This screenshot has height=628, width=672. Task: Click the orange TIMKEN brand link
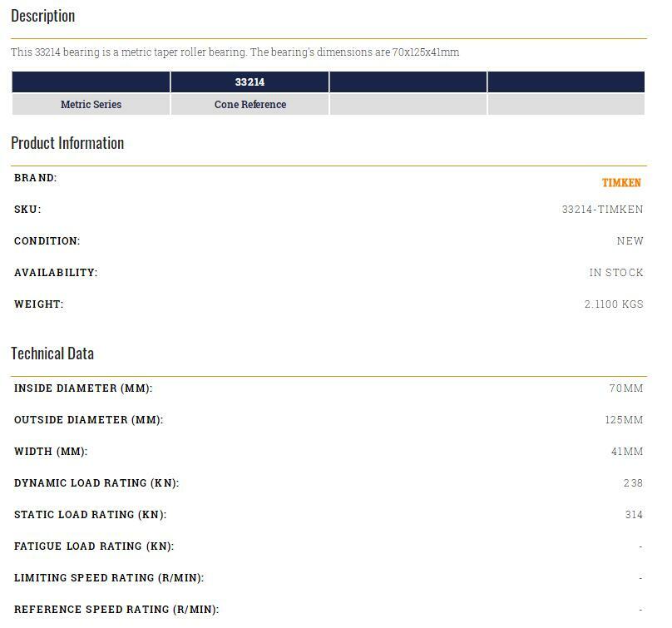(x=621, y=183)
